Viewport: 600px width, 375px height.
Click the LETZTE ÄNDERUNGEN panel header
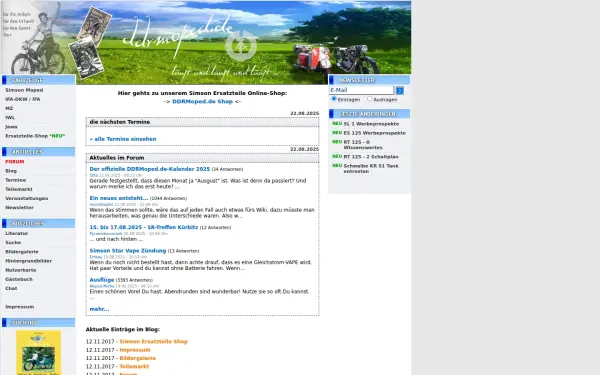point(369,114)
